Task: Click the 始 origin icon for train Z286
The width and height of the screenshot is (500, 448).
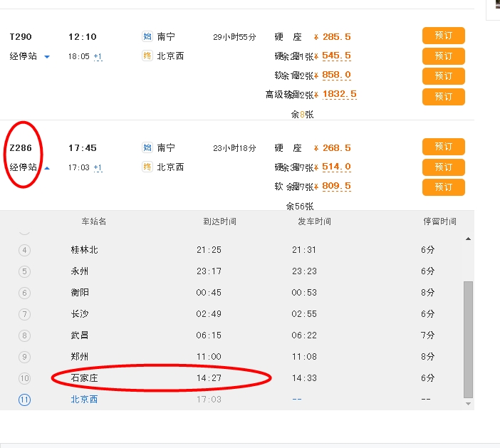Action: [x=147, y=147]
